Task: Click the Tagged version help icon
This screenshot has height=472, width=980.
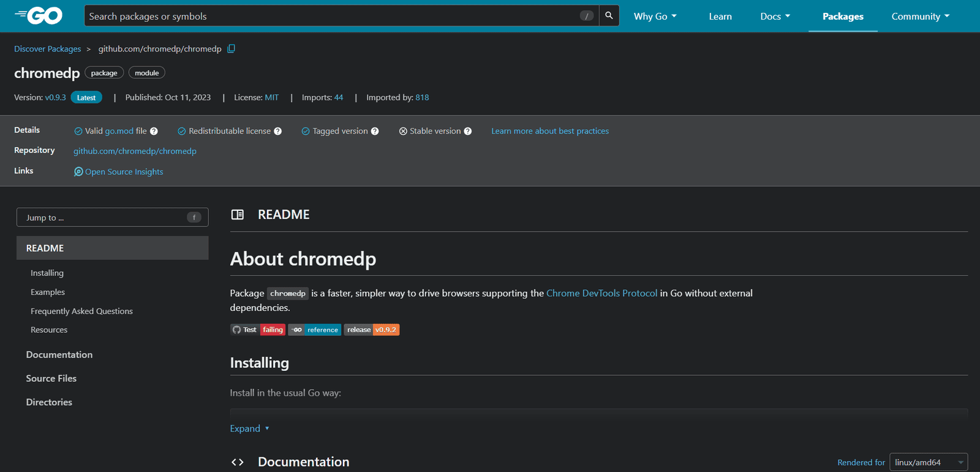Action: coord(375,131)
